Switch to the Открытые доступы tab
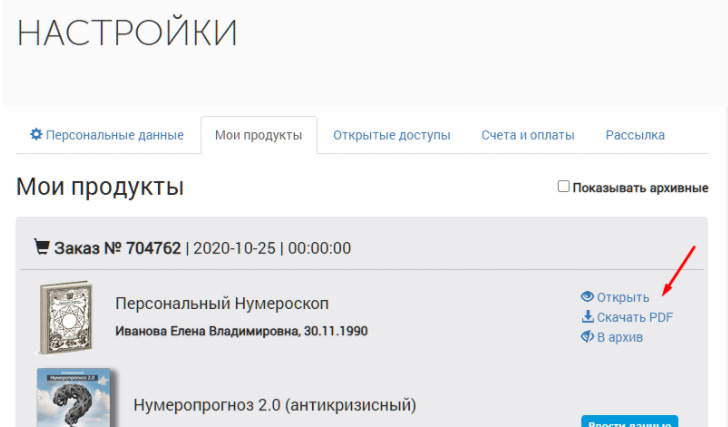The height and width of the screenshot is (427, 728). tap(391, 135)
